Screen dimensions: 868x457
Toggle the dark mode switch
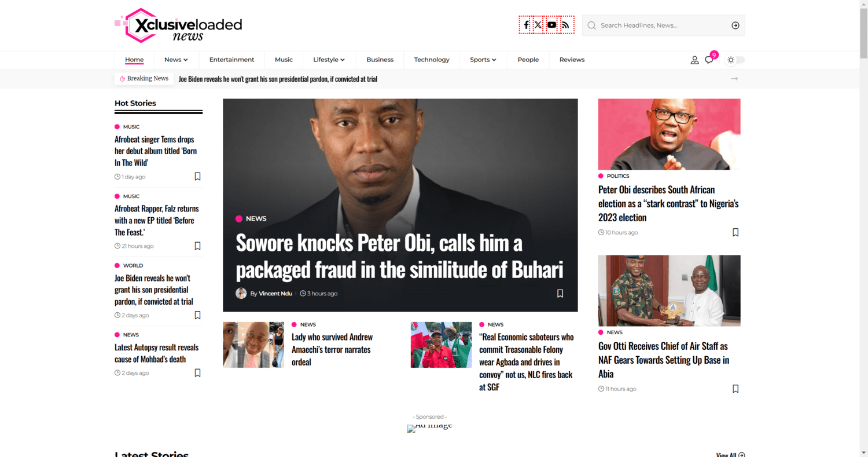736,60
